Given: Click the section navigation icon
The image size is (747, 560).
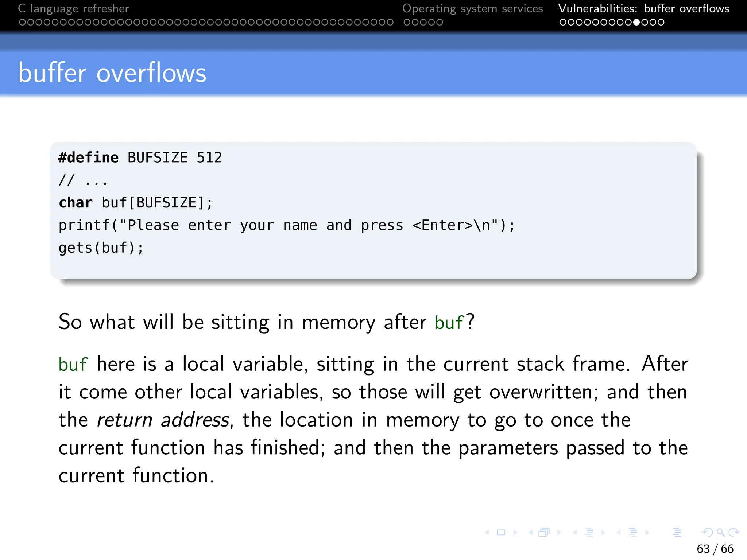Looking at the screenshot, I should click(633, 533).
